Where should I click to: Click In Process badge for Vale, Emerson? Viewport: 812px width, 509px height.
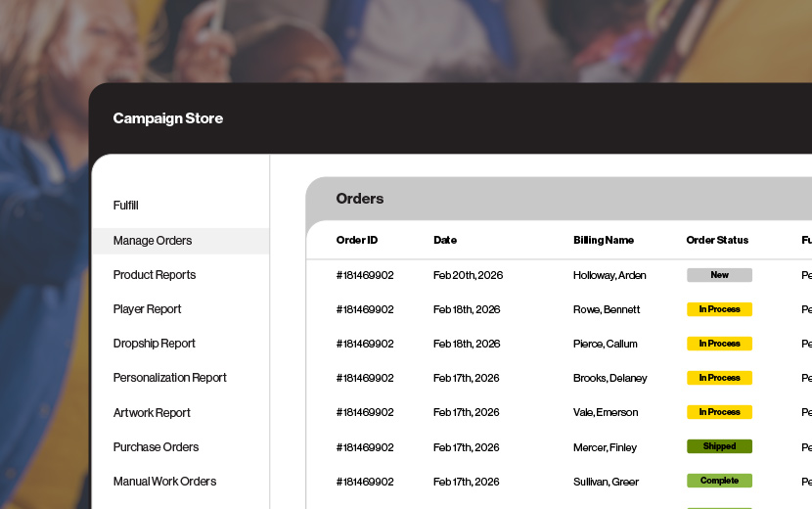(719, 412)
